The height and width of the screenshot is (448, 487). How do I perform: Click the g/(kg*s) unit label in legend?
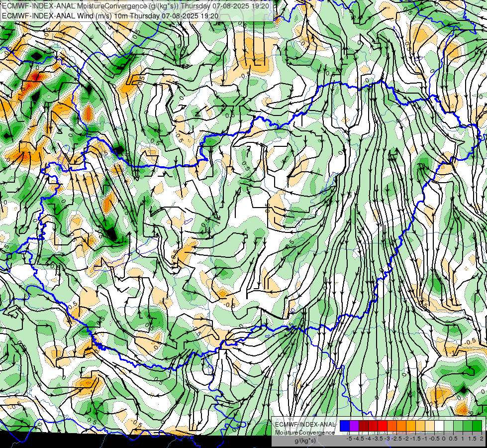(x=305, y=441)
